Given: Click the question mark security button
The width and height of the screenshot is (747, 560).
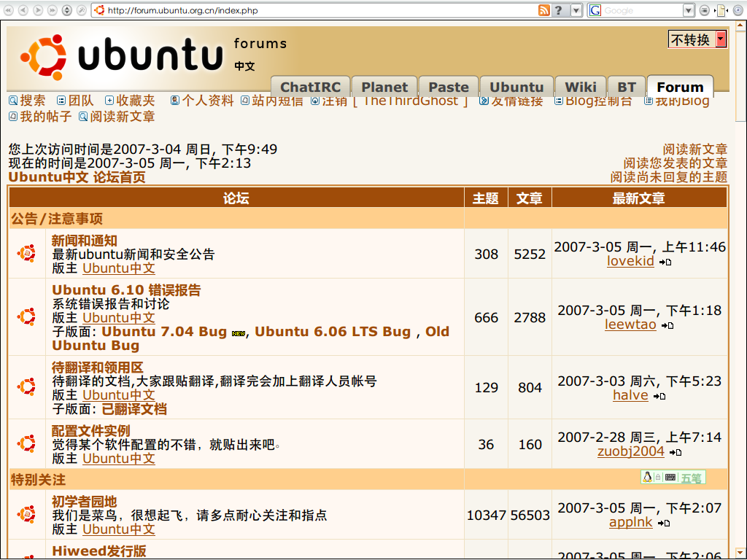Looking at the screenshot, I should pyautogui.click(x=560, y=10).
